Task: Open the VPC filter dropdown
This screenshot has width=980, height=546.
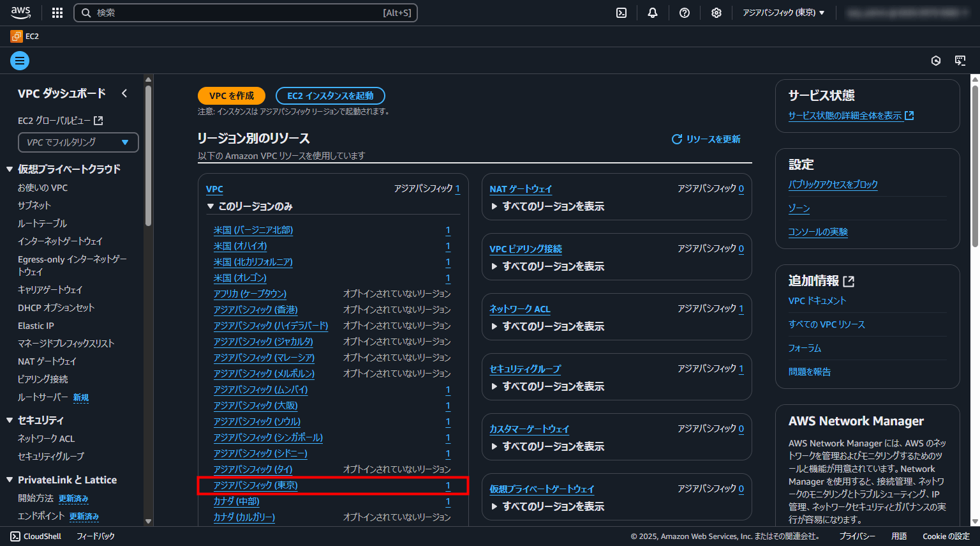Action: (x=78, y=142)
